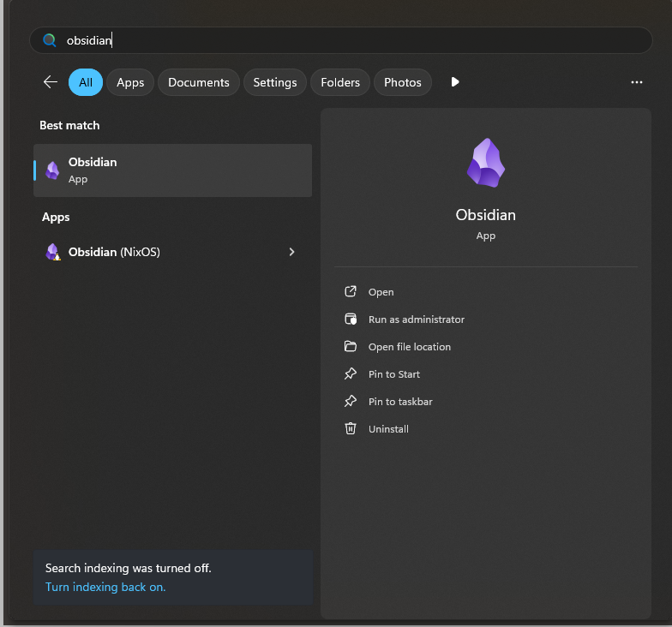Open the Obsidian App best match result

click(173, 170)
